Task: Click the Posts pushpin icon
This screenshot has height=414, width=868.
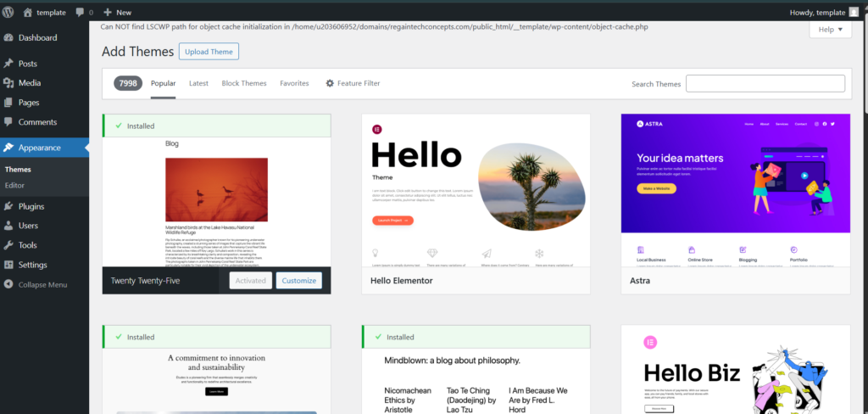Action: (8, 64)
